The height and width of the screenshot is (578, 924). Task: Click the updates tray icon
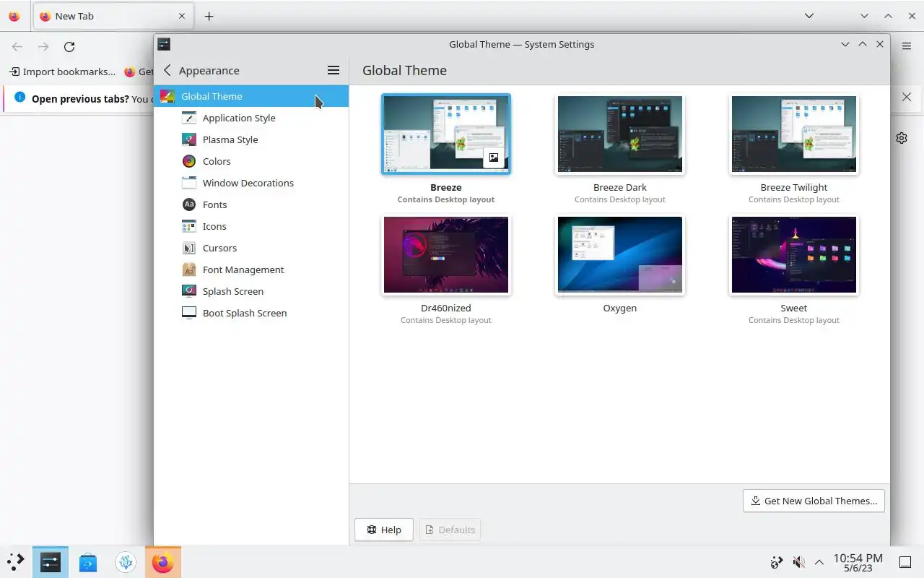(777, 562)
